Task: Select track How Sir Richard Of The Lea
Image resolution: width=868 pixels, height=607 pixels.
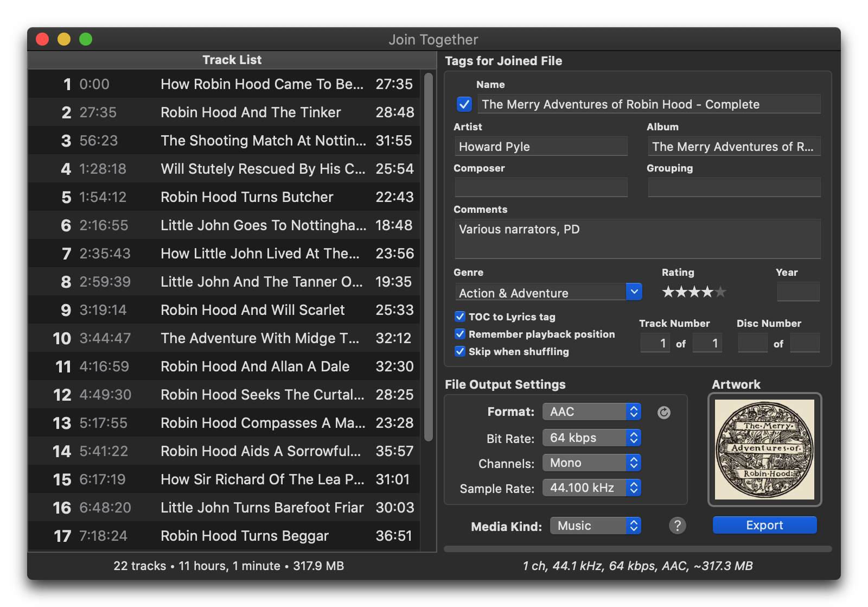Action: (224, 479)
